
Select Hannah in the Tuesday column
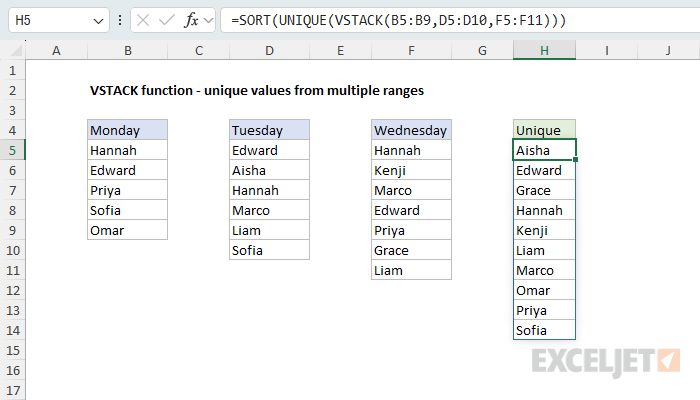tap(269, 191)
